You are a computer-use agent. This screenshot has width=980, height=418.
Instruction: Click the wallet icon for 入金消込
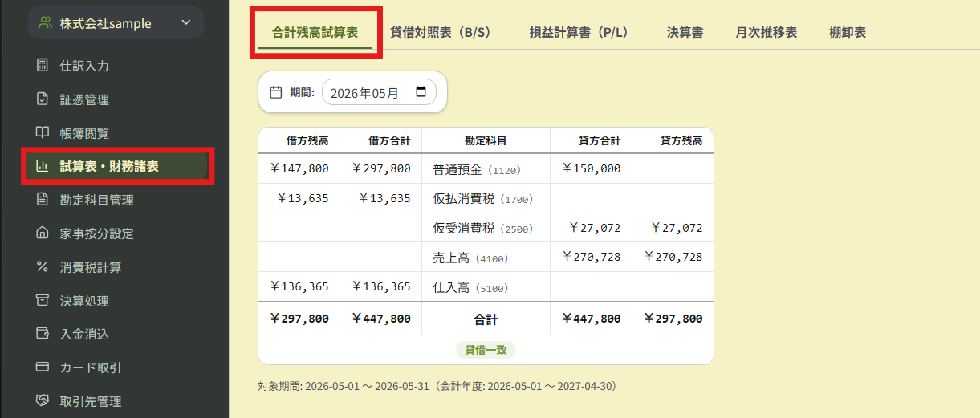(x=43, y=334)
